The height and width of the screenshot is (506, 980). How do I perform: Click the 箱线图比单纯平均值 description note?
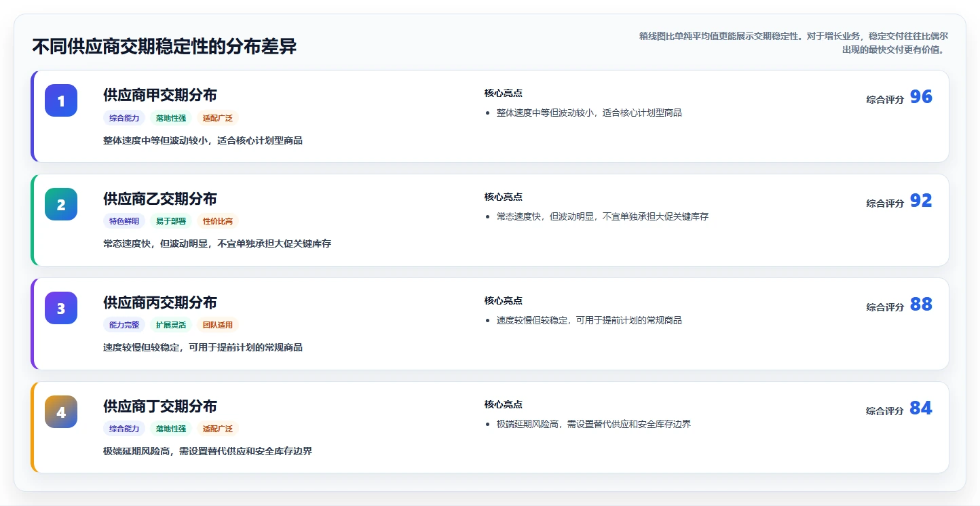point(793,43)
